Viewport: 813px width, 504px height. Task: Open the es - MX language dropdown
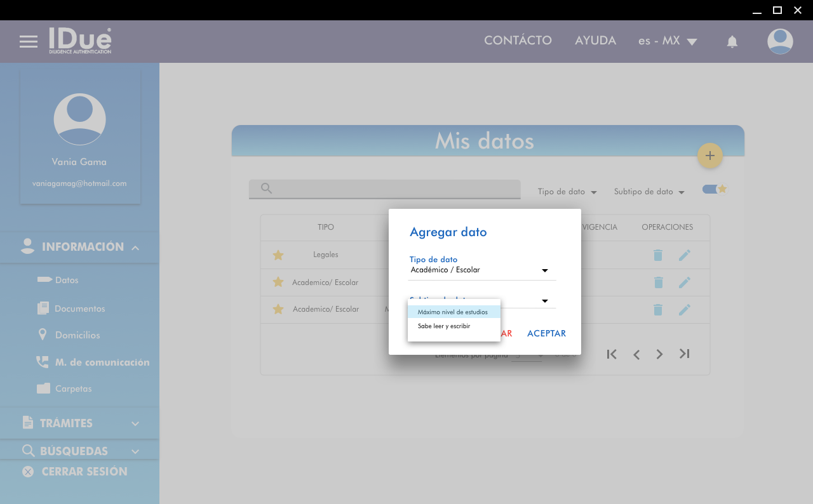click(x=667, y=41)
